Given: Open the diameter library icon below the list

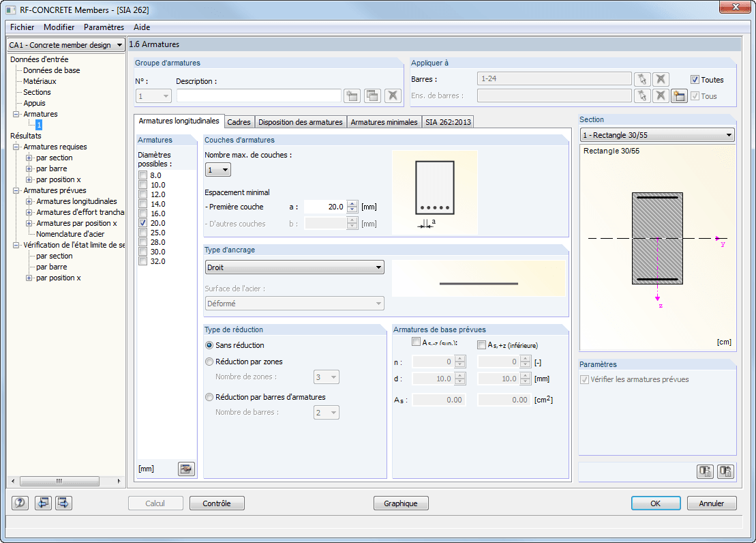Looking at the screenshot, I should click(186, 469).
